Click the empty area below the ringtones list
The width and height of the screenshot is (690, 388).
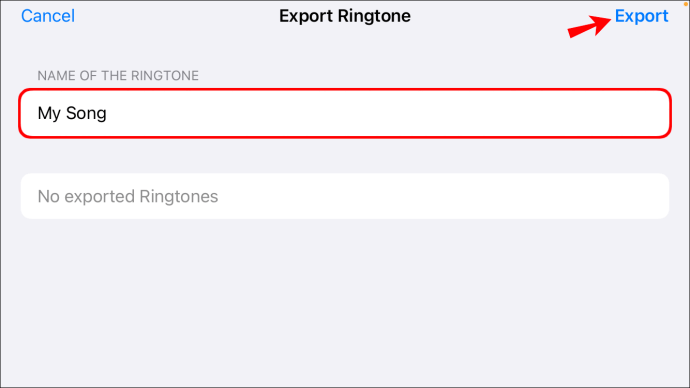pyautogui.click(x=345, y=304)
